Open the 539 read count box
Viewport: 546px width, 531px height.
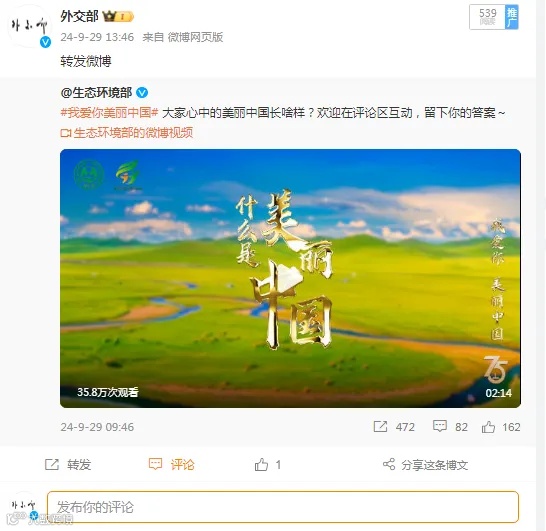click(x=488, y=17)
